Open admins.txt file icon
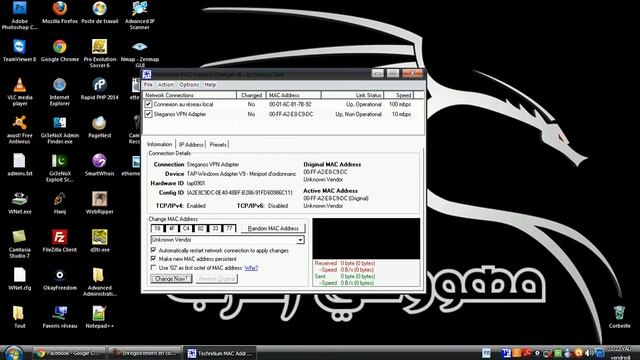The width and height of the screenshot is (640, 360). [19, 165]
